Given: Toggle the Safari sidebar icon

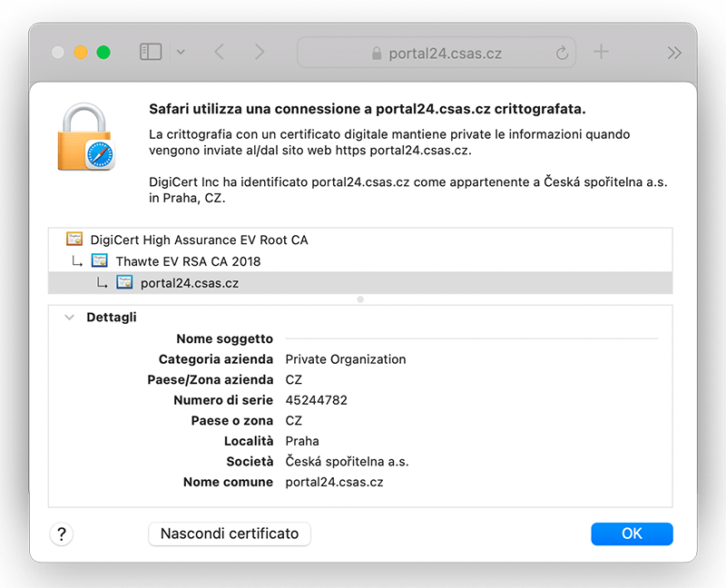Looking at the screenshot, I should coord(151,52).
